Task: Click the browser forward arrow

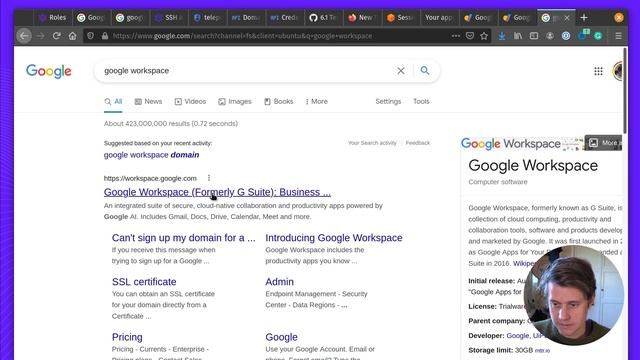Action: click(40, 36)
